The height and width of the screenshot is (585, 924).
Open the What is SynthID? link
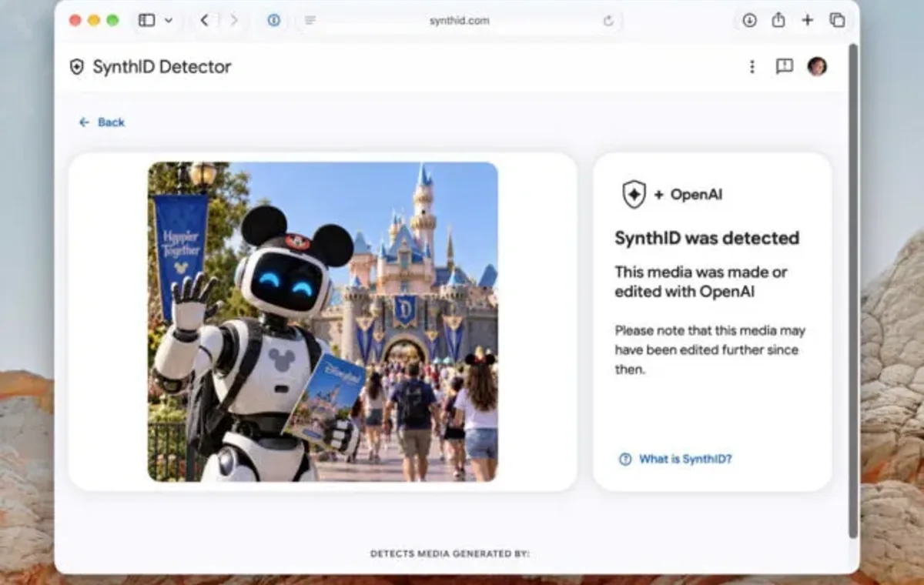[675, 460]
